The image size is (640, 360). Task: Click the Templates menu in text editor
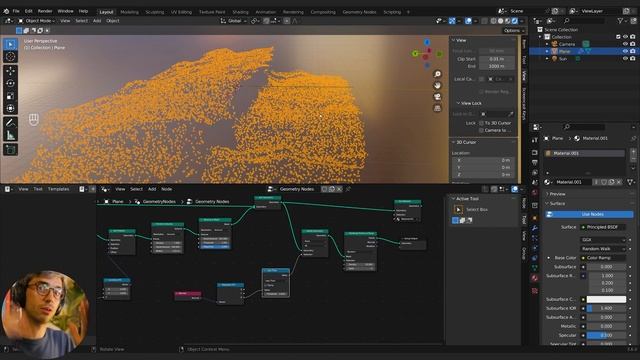[x=58, y=189]
